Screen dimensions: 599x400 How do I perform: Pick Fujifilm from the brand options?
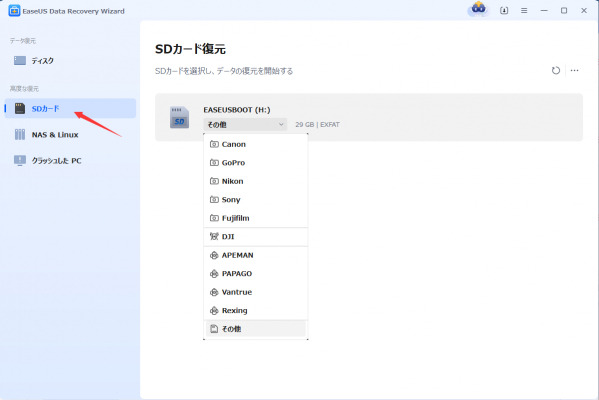256,218
